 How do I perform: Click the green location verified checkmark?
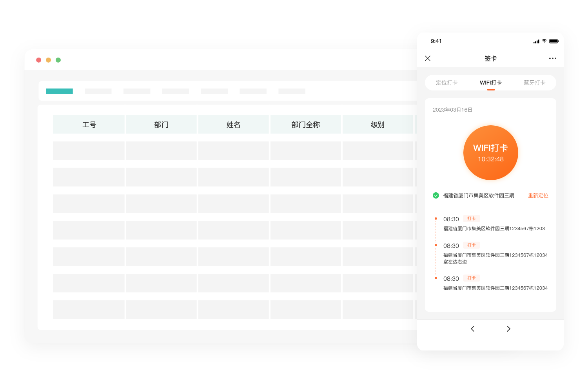pyautogui.click(x=436, y=195)
